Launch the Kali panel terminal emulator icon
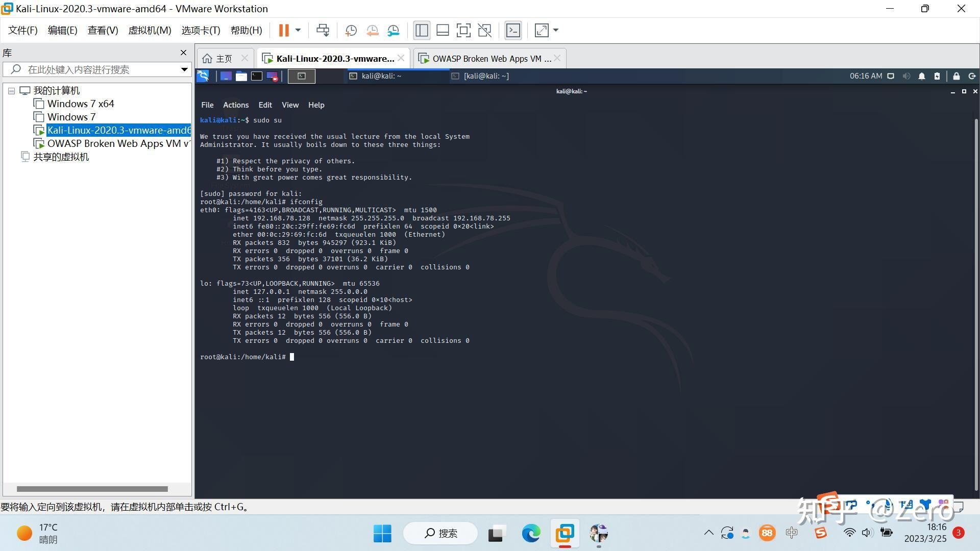 [x=257, y=76]
